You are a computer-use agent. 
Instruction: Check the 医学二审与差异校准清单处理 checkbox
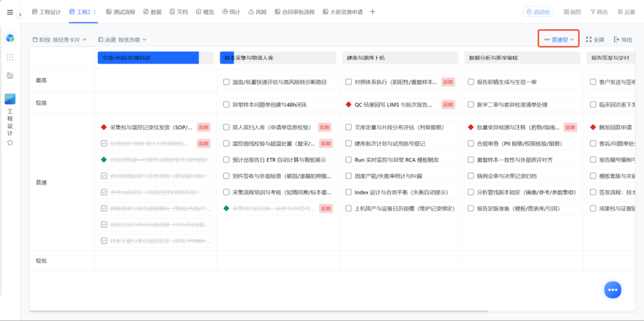tap(470, 105)
